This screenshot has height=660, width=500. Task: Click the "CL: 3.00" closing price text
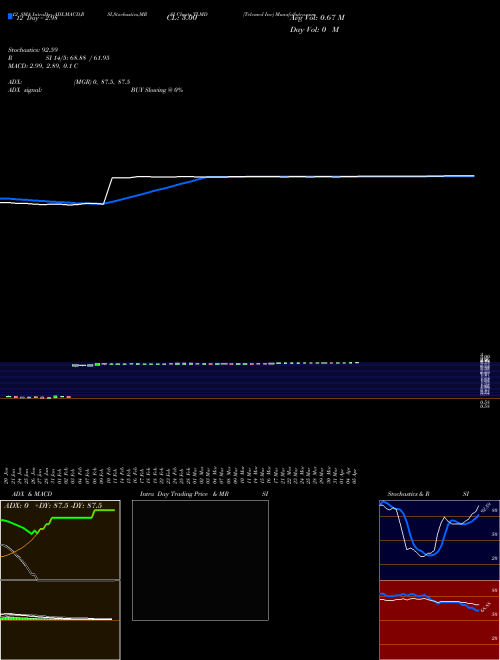coord(182,18)
